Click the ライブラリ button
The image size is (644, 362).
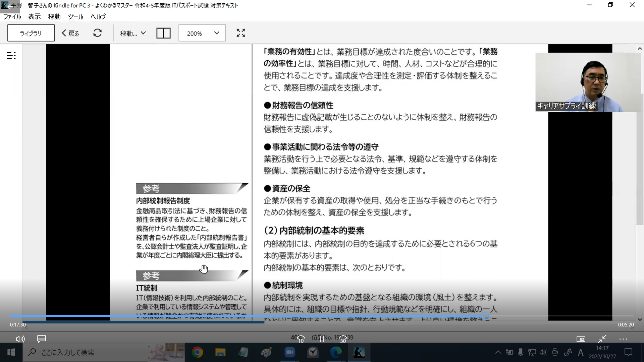(x=31, y=33)
